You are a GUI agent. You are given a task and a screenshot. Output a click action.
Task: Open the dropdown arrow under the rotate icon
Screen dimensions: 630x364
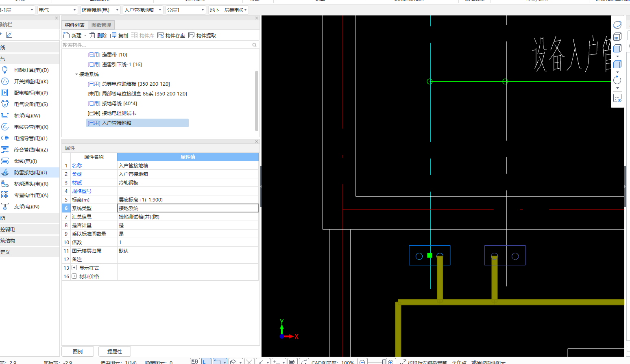617,88
